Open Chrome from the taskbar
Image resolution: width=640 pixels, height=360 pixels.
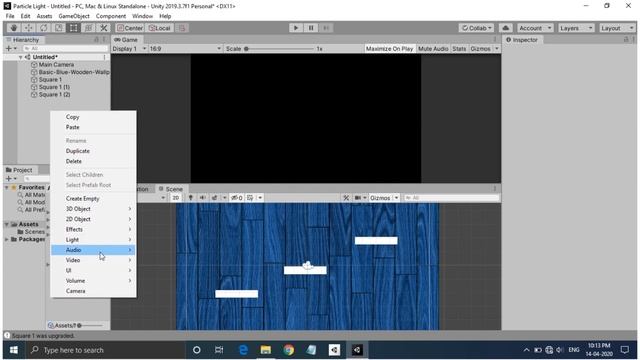point(289,350)
